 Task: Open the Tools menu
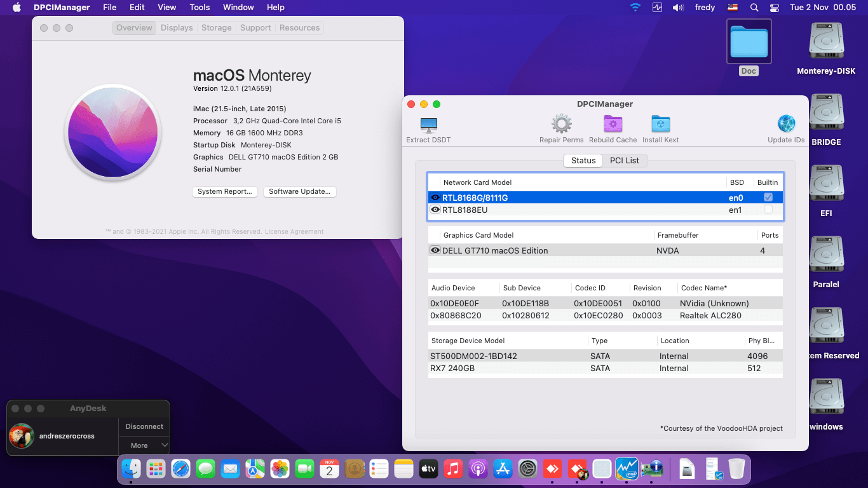200,8
